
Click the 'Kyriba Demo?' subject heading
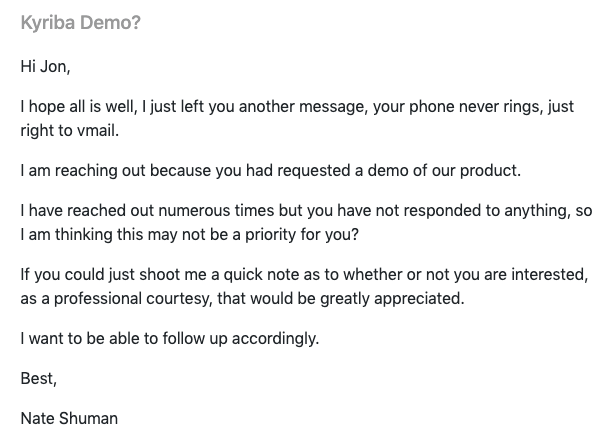(x=80, y=23)
